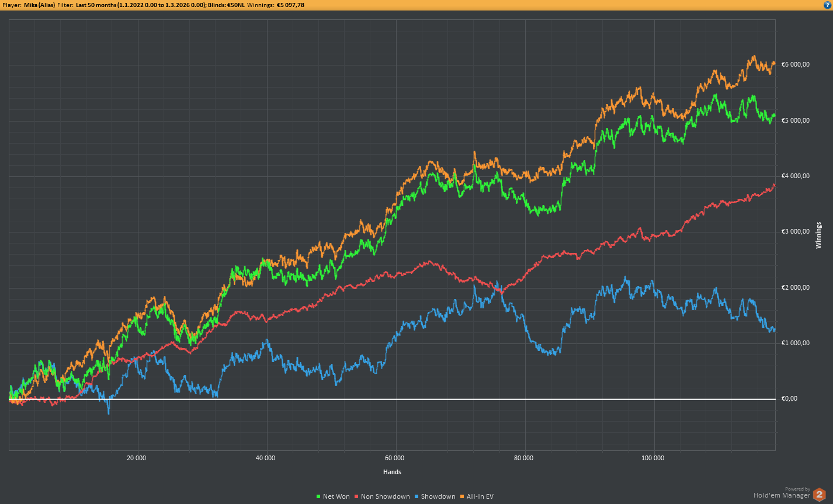
Task: Click the rotated Winnings y-axis title
Action: 818,235
